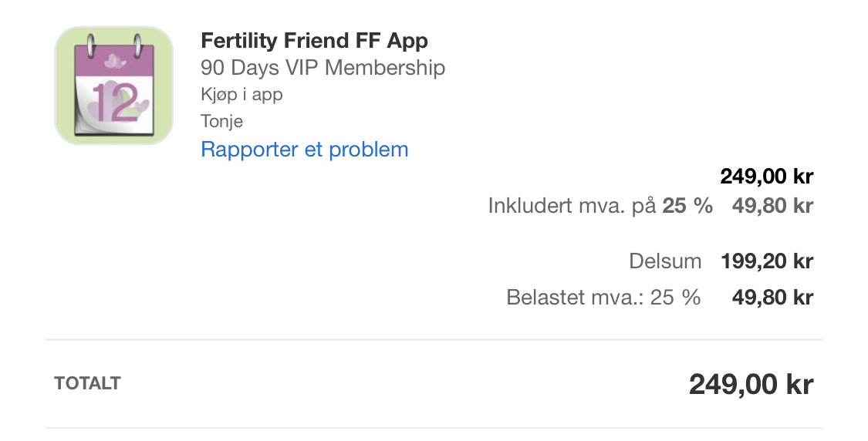The image size is (868, 441).
Task: Click the charged VAT amount 49,80 kr
Action: pyautogui.click(x=772, y=298)
